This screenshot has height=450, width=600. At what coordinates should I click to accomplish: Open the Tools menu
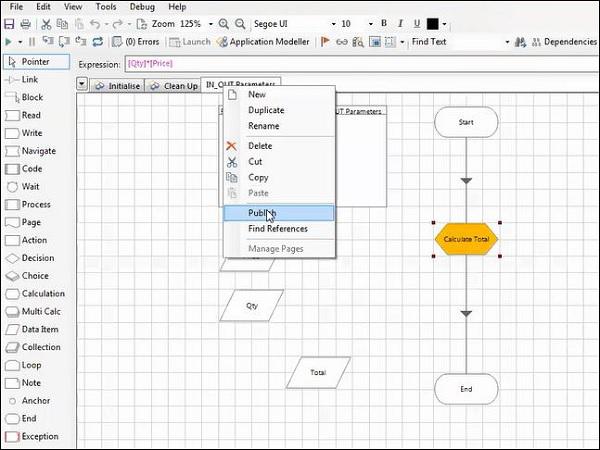point(106,7)
